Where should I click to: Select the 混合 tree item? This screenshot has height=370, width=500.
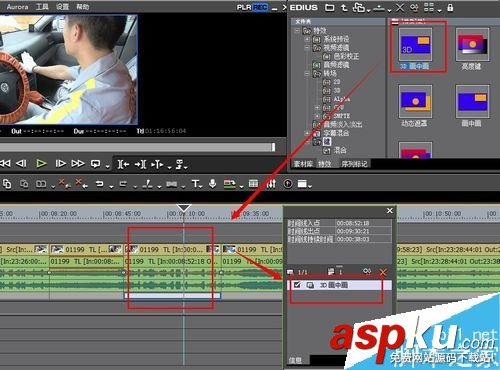coord(340,150)
